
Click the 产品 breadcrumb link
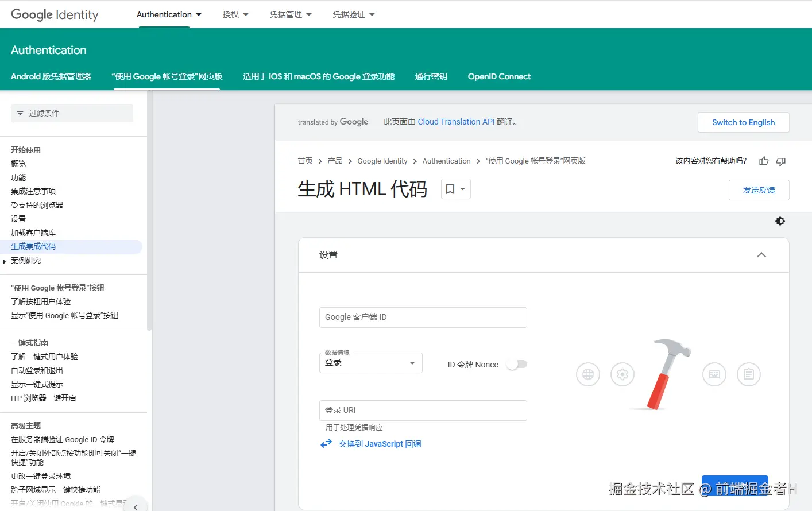[335, 161]
